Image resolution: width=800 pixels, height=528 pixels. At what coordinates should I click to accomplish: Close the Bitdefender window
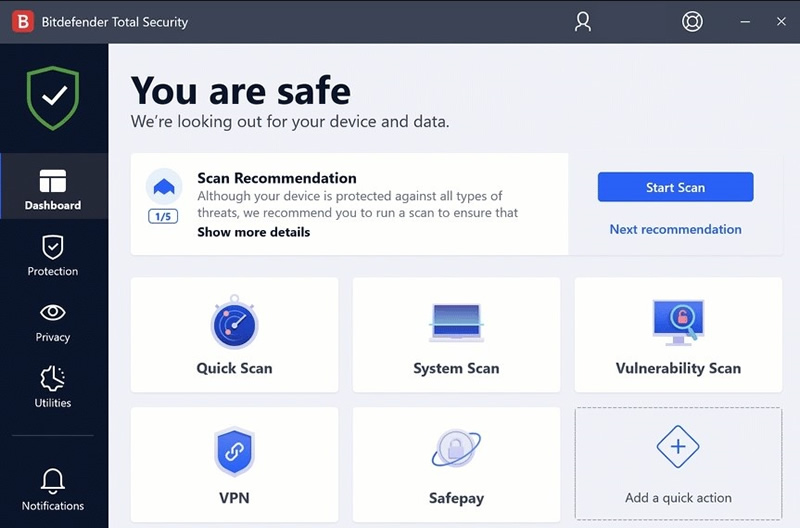pos(781,21)
